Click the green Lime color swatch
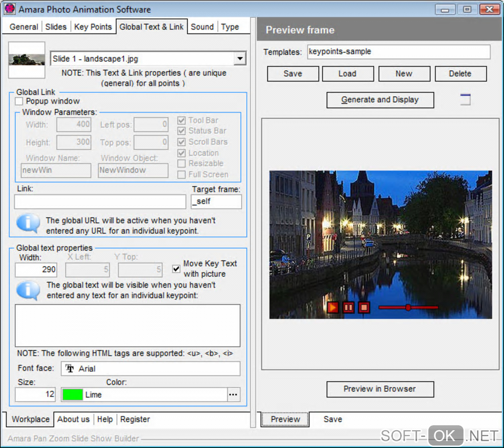The image size is (504, 448). coord(73,395)
